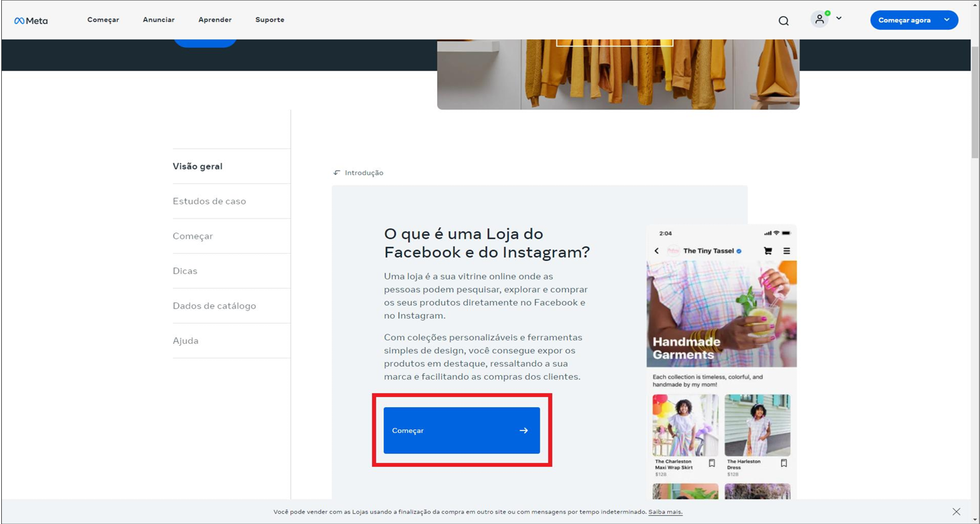980x524 pixels.
Task: Open the Suporte top menu
Action: pos(270,20)
